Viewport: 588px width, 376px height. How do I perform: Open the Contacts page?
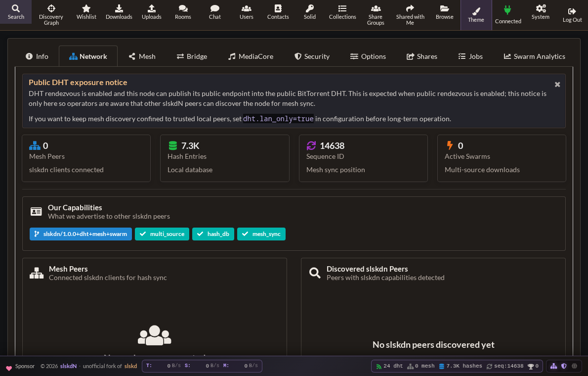[x=278, y=12]
